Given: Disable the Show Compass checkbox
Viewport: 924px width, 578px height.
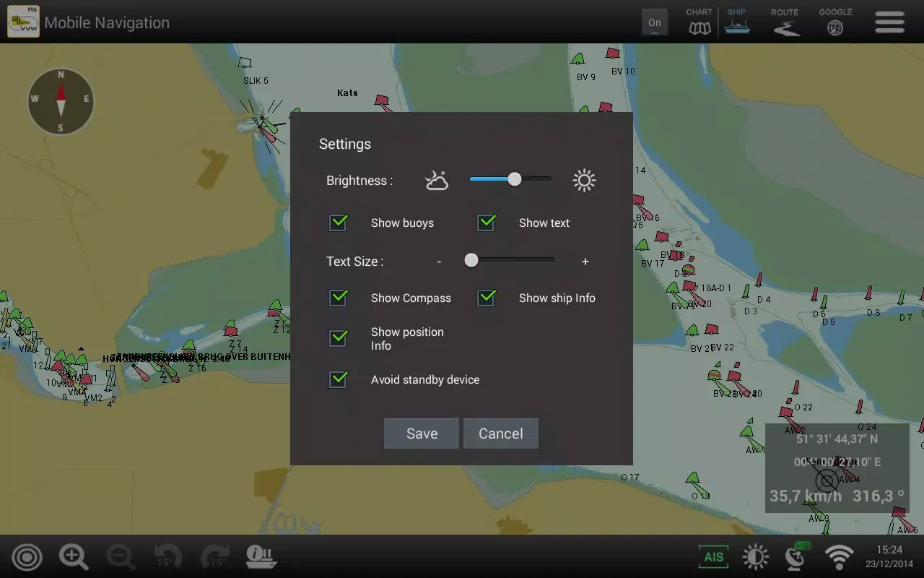Looking at the screenshot, I should point(339,298).
